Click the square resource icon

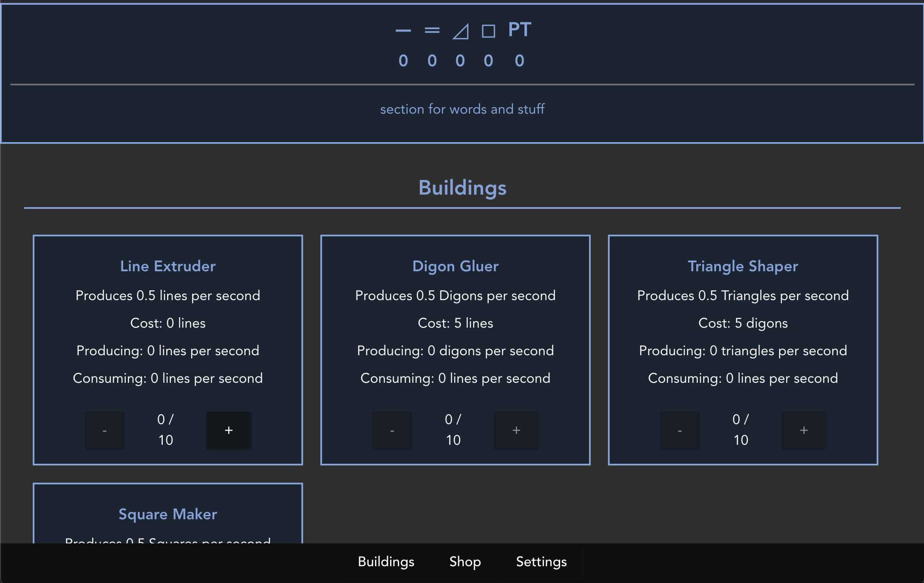tap(489, 31)
